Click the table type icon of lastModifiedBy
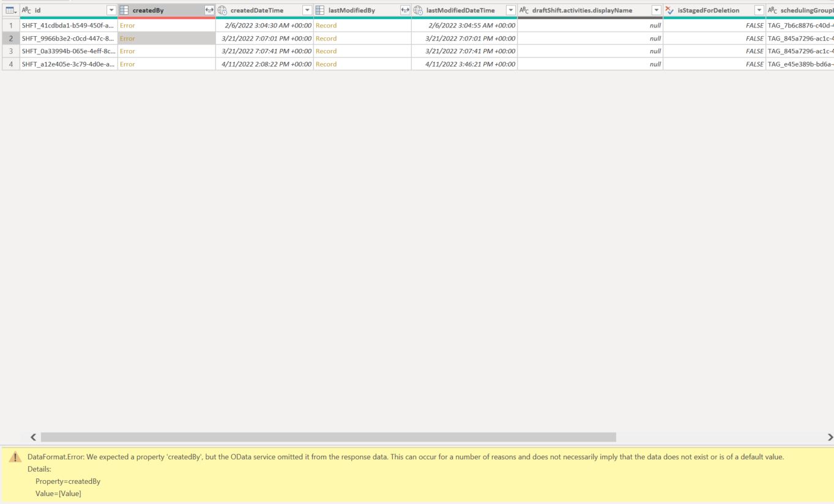Image resolution: width=834 pixels, height=504 pixels. 319,10
